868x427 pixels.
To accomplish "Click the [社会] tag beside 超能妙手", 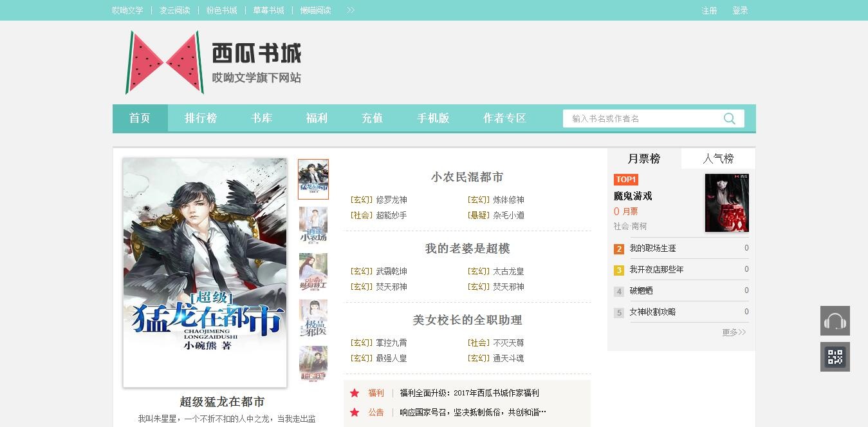I will click(x=362, y=215).
